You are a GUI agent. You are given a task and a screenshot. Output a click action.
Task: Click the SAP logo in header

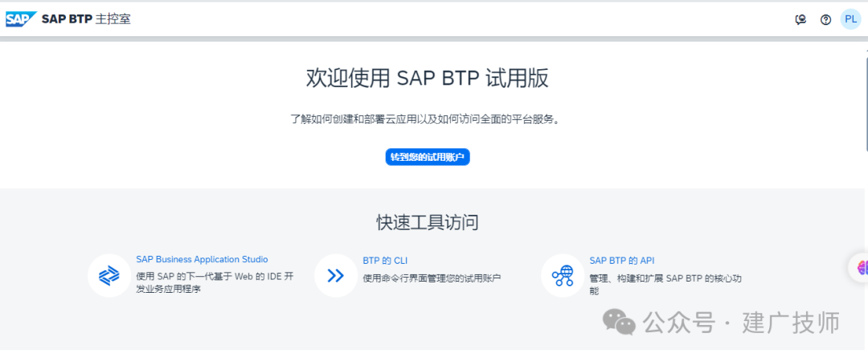(21, 19)
